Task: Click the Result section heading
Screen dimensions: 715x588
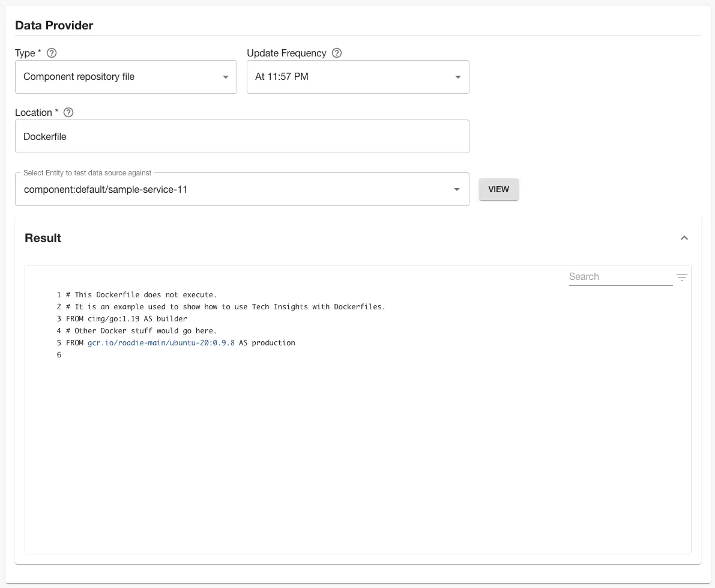Action: pyautogui.click(x=43, y=238)
